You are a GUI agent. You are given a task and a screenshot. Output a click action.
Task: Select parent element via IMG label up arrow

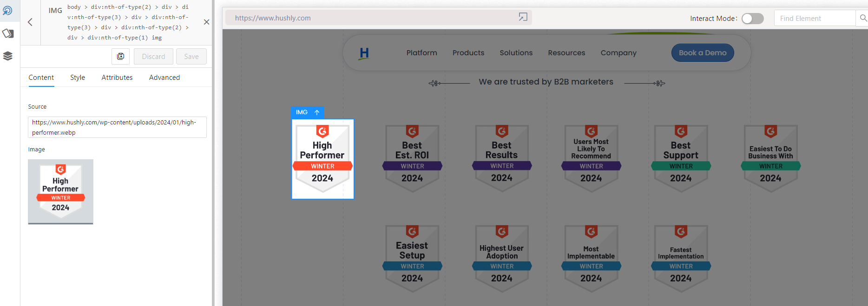click(x=317, y=112)
